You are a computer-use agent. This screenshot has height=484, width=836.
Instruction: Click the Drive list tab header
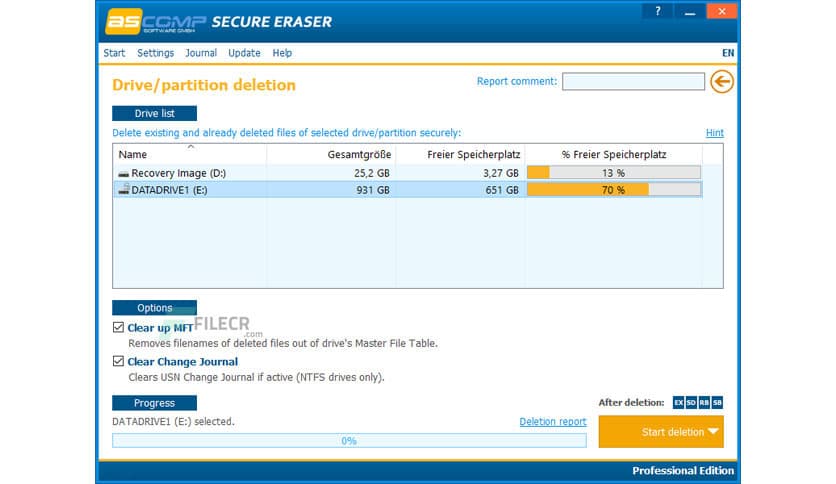pyautogui.click(x=154, y=114)
